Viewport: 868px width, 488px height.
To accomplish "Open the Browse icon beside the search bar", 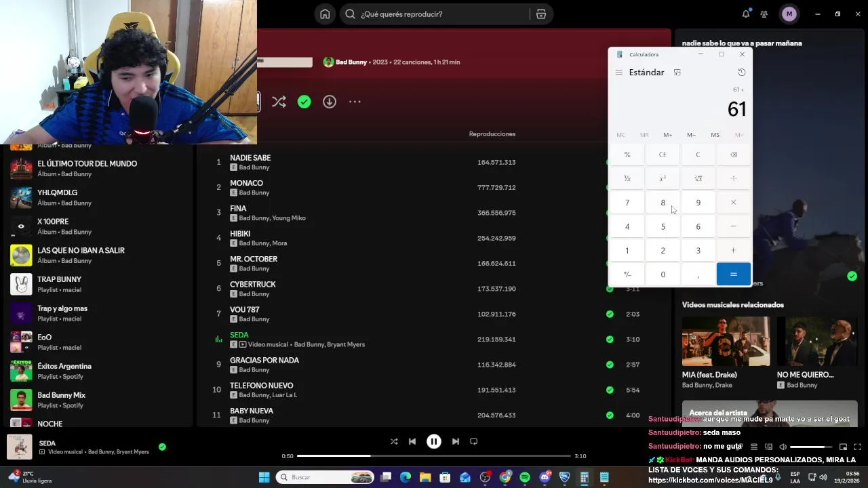I will click(540, 14).
